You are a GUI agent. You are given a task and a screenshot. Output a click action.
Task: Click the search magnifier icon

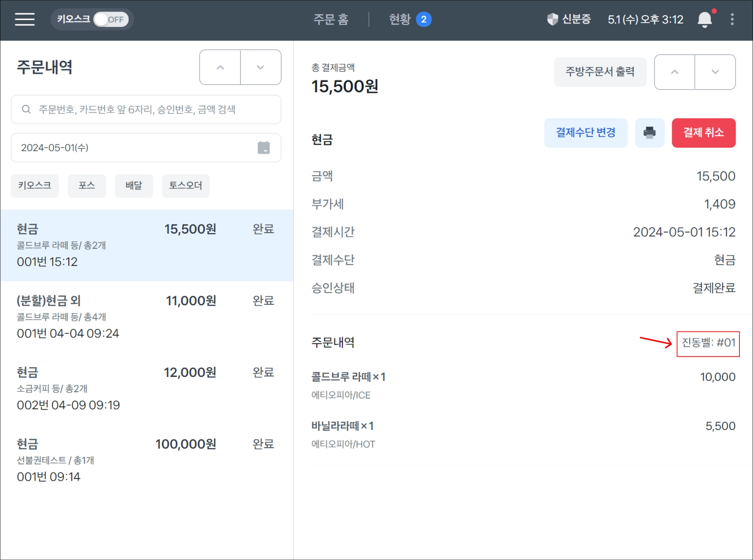pyautogui.click(x=26, y=109)
